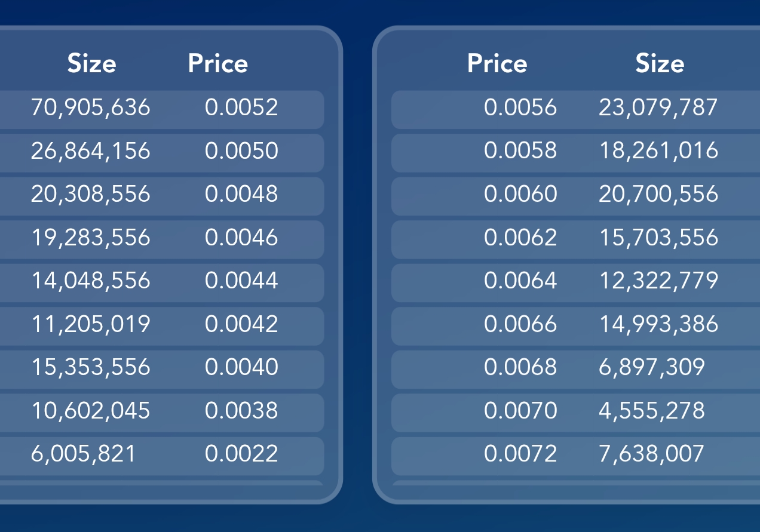Click the ask Size column header
This screenshot has width=760, height=532.
[660, 63]
